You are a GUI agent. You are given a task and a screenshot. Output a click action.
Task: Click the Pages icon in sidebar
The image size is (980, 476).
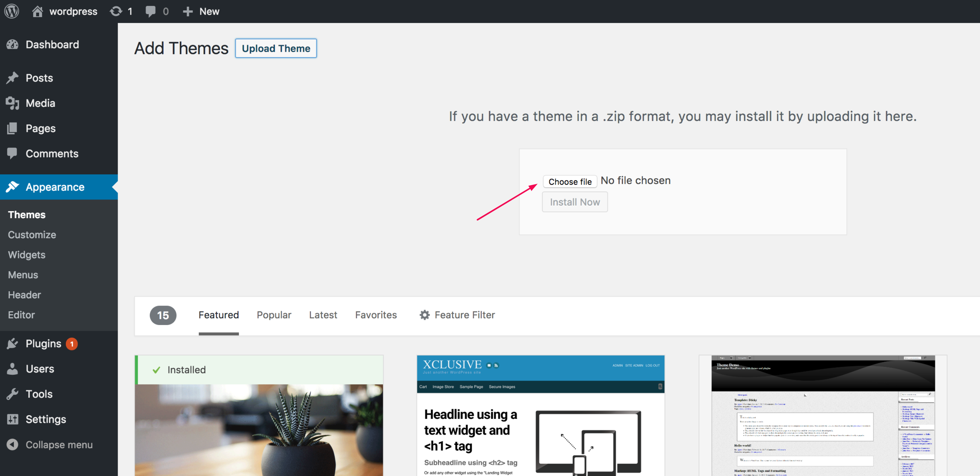tap(12, 129)
